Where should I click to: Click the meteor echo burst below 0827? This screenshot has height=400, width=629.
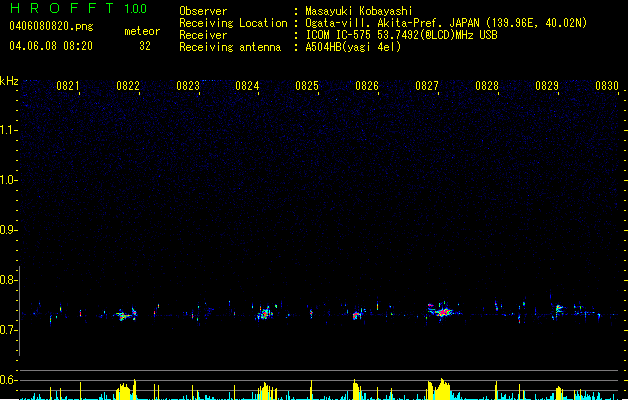pos(442,311)
